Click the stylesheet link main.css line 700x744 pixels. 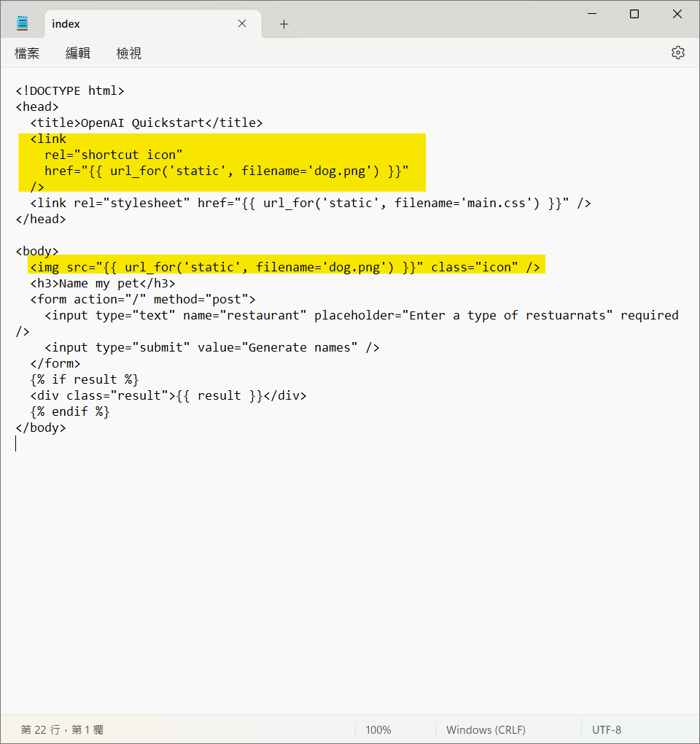(x=310, y=203)
